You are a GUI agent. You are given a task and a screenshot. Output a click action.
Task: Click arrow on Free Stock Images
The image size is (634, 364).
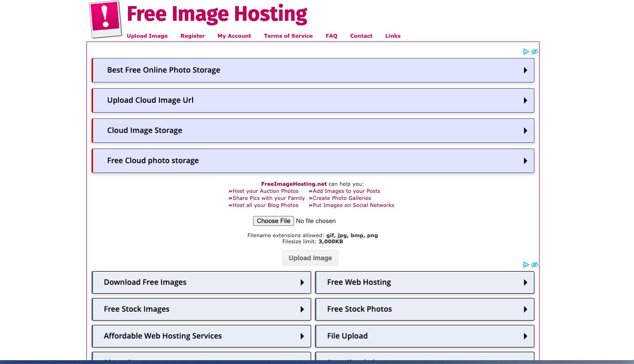pyautogui.click(x=302, y=309)
